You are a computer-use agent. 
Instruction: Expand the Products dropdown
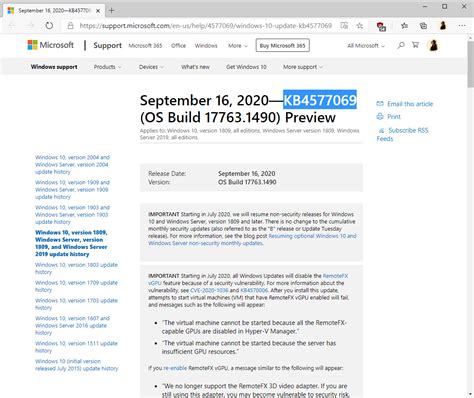107,67
